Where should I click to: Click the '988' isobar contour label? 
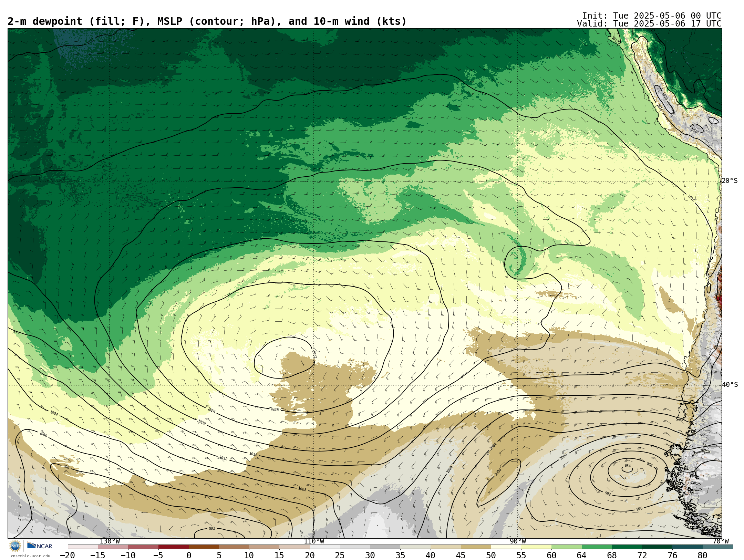(x=649, y=464)
